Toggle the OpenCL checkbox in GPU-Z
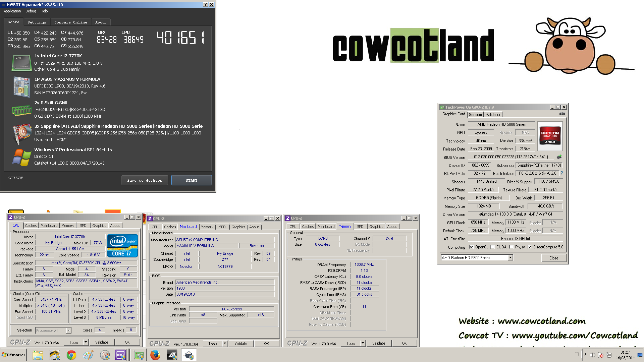 (471, 247)
